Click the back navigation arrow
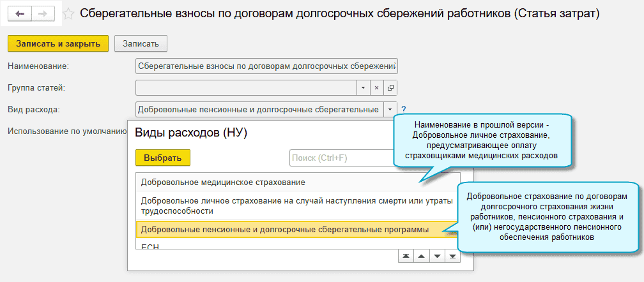 point(19,13)
